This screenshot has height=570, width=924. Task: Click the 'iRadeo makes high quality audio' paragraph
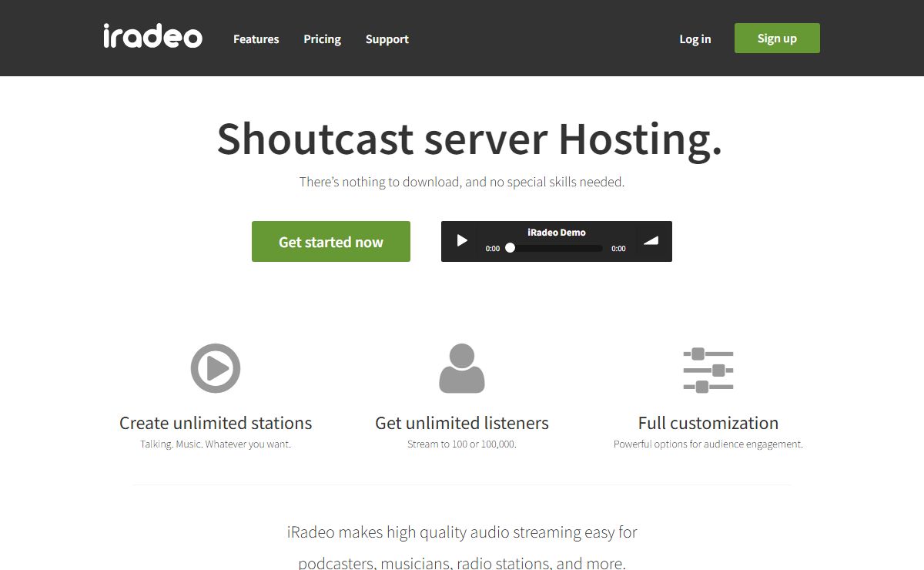[462, 548]
